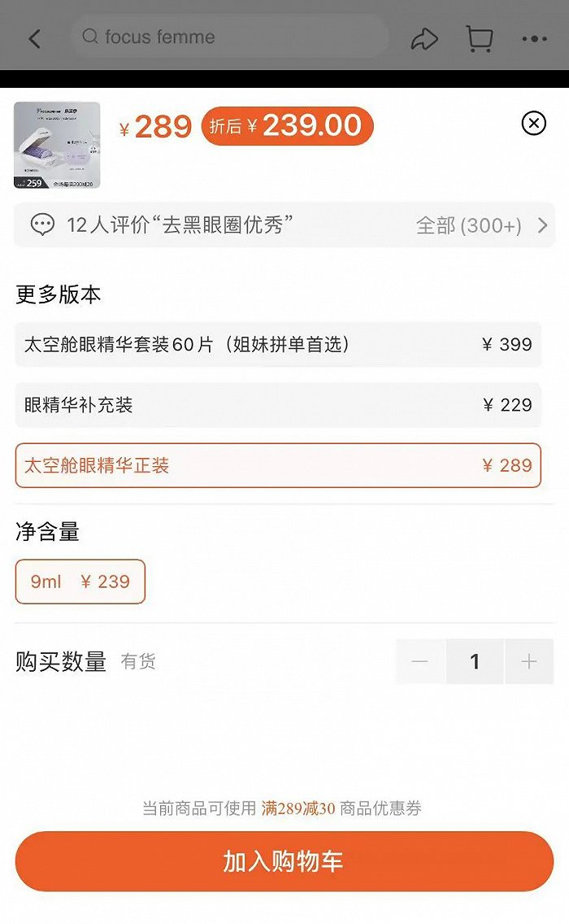This screenshot has height=924, width=569.
Task: Tap the review speech bubble icon
Action: 42,225
